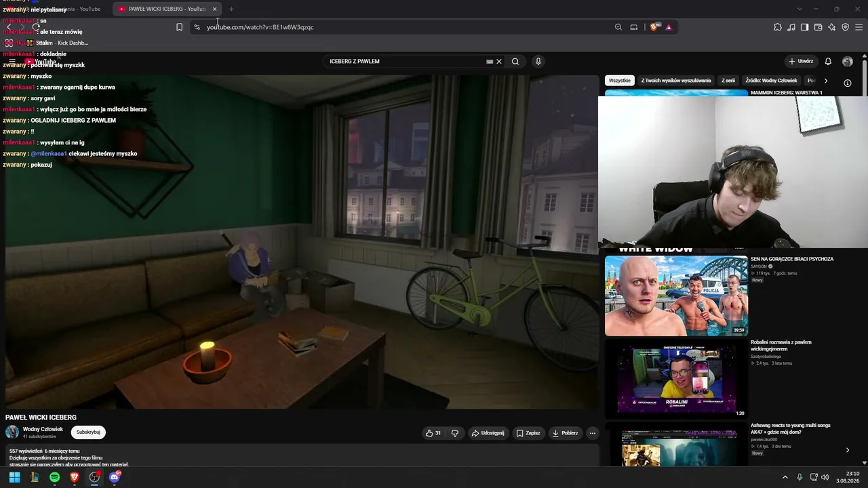Open Discord from the taskbar
Image resolution: width=868 pixels, height=488 pixels.
pyautogui.click(x=115, y=477)
